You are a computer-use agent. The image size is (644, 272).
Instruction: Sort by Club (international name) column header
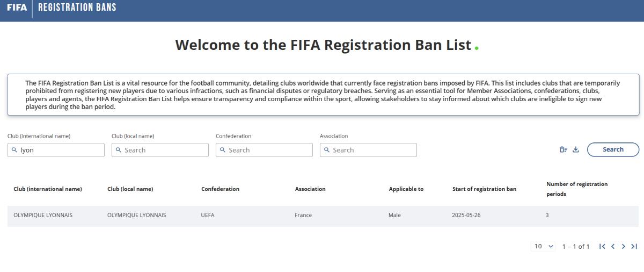coord(48,189)
